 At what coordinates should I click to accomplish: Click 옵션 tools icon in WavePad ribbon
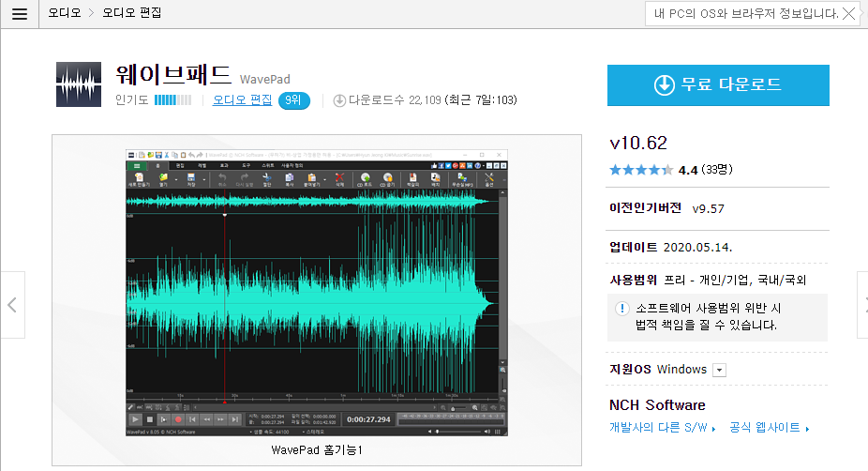(x=488, y=179)
